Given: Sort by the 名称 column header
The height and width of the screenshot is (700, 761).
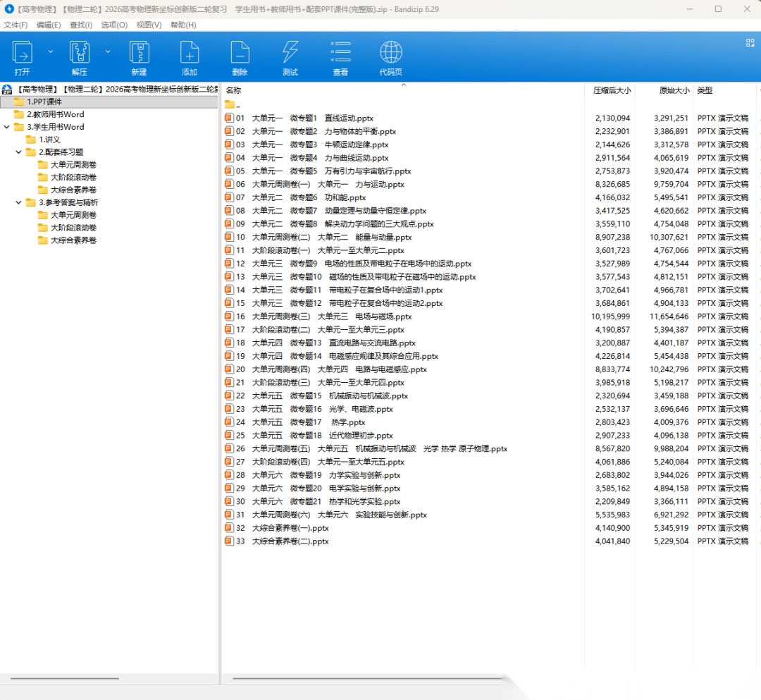Looking at the screenshot, I should (x=234, y=91).
